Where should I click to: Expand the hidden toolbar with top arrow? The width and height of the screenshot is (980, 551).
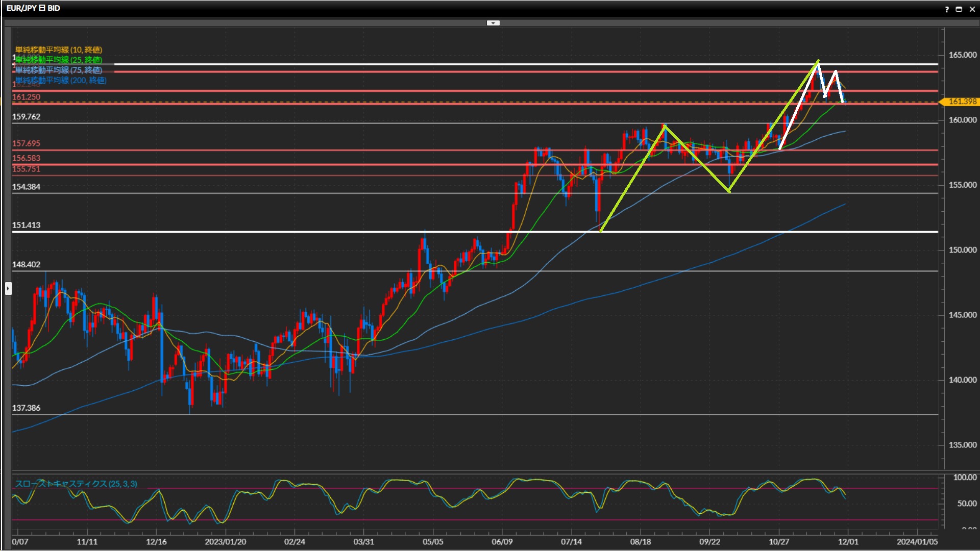tap(493, 23)
